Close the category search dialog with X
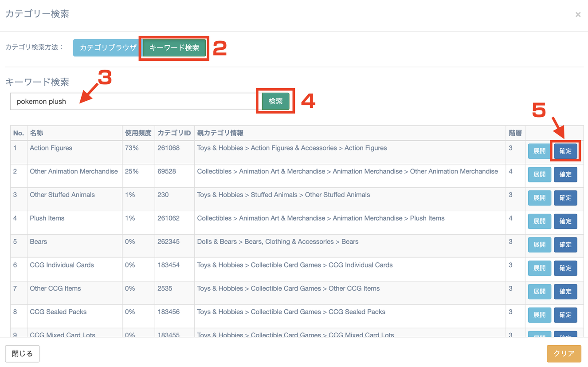The image size is (588, 367). click(578, 15)
